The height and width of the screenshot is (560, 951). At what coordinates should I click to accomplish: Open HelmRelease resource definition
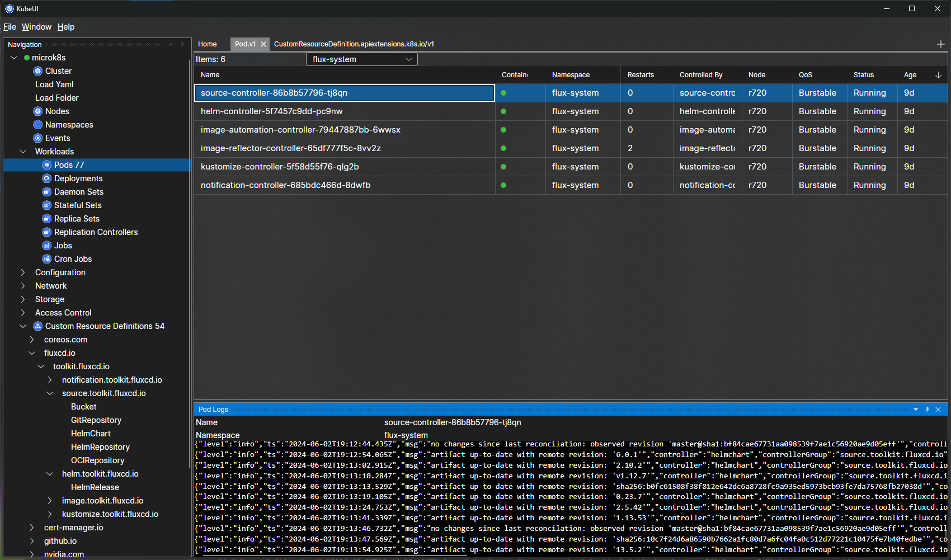(x=95, y=487)
